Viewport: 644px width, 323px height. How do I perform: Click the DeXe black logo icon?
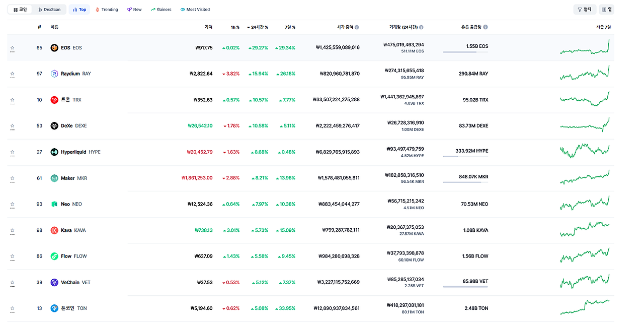click(54, 126)
